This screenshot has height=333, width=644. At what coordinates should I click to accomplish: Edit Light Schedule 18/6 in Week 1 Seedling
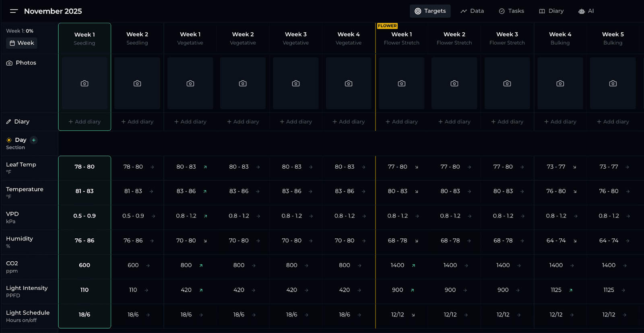(x=85, y=314)
